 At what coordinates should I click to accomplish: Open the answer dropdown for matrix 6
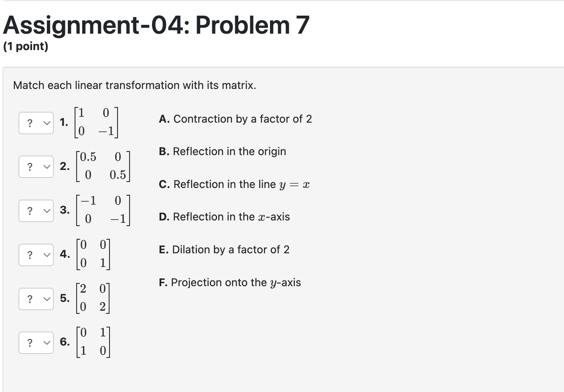click(36, 343)
